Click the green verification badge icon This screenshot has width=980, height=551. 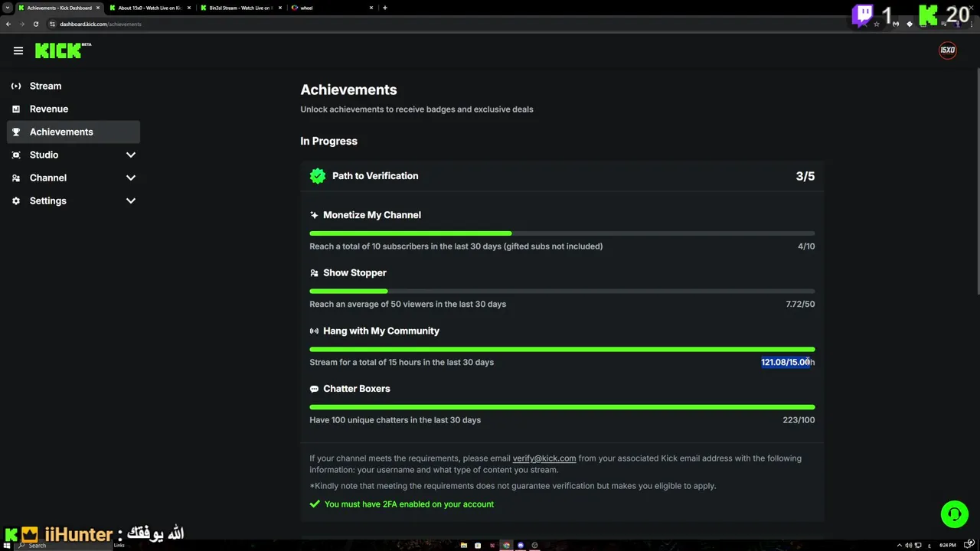point(318,176)
